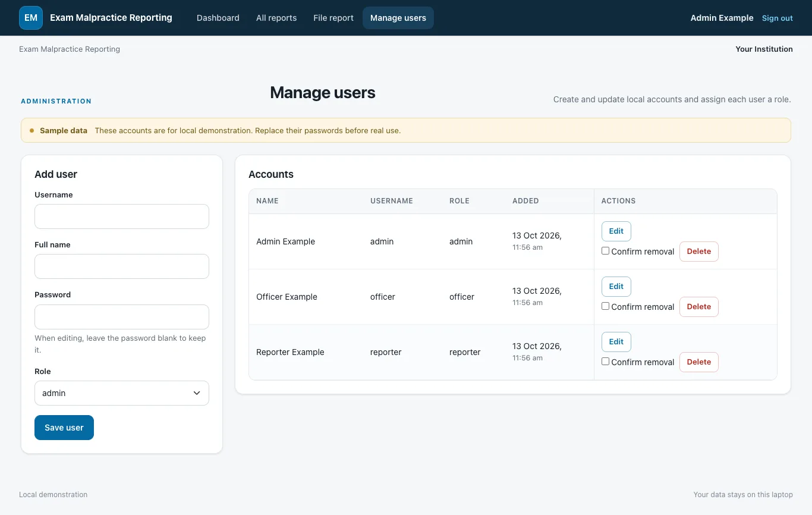Edit the Admin Example account

pos(616,231)
